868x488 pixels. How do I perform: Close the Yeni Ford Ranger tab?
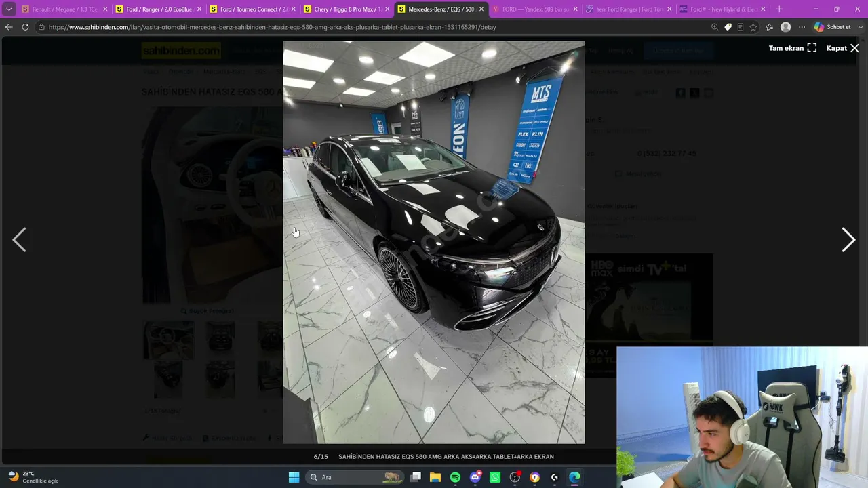pyautogui.click(x=669, y=9)
